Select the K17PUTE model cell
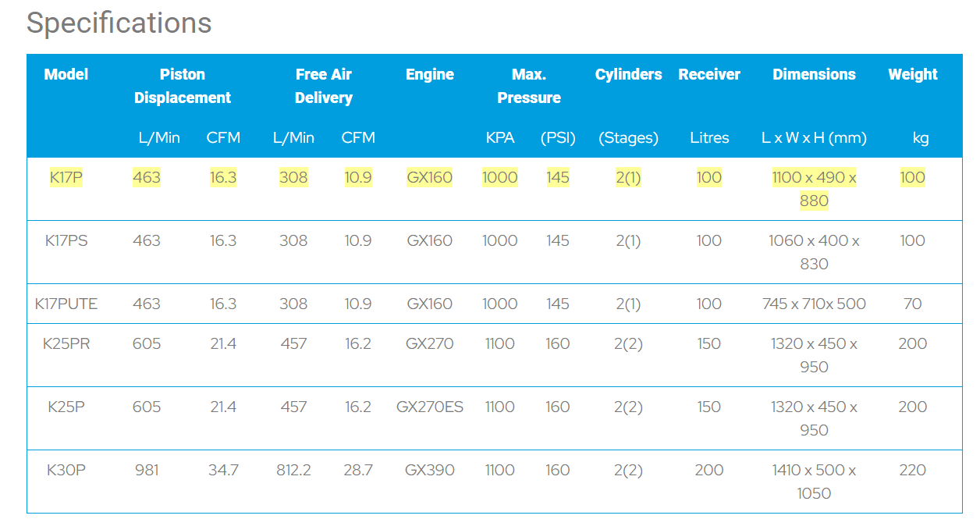Viewport: 980px width, 519px height. pyautogui.click(x=66, y=304)
